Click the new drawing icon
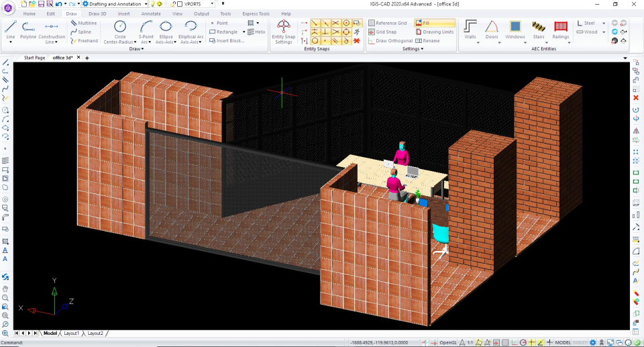 (x=23, y=4)
